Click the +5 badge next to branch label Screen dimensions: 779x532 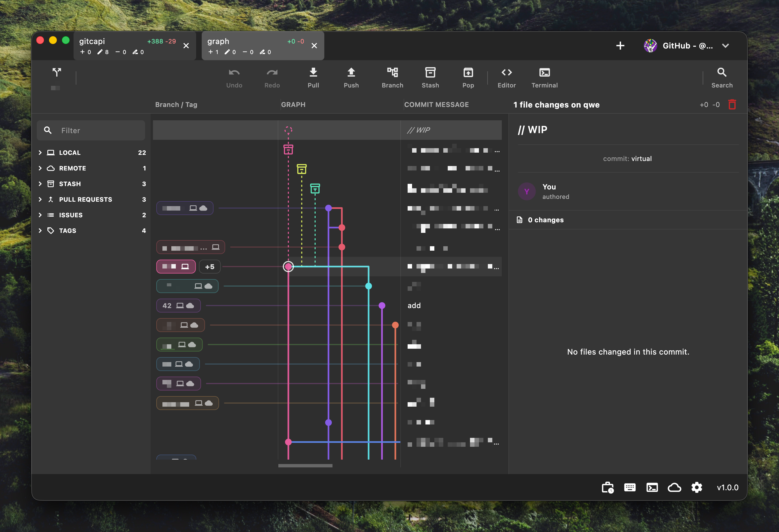coord(210,266)
